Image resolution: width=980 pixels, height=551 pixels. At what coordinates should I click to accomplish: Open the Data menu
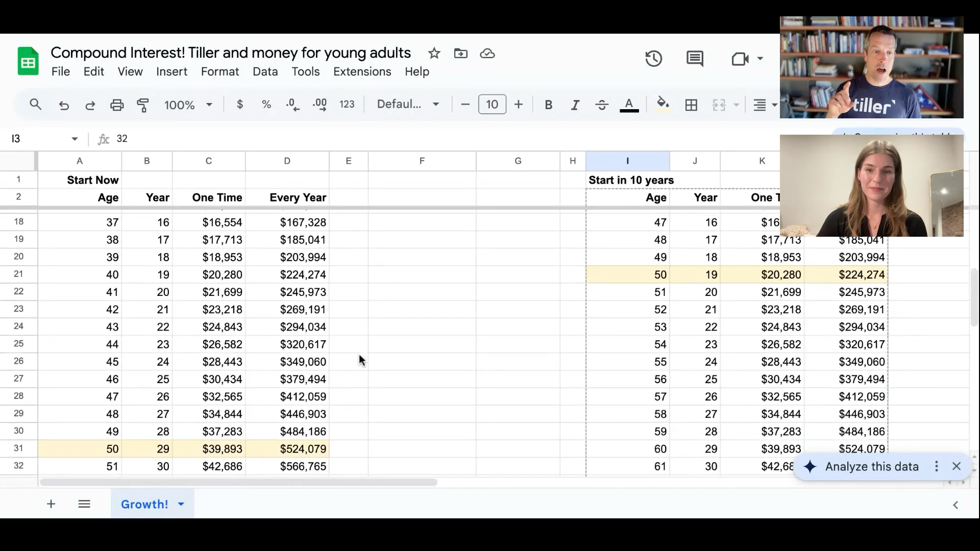pos(265,72)
